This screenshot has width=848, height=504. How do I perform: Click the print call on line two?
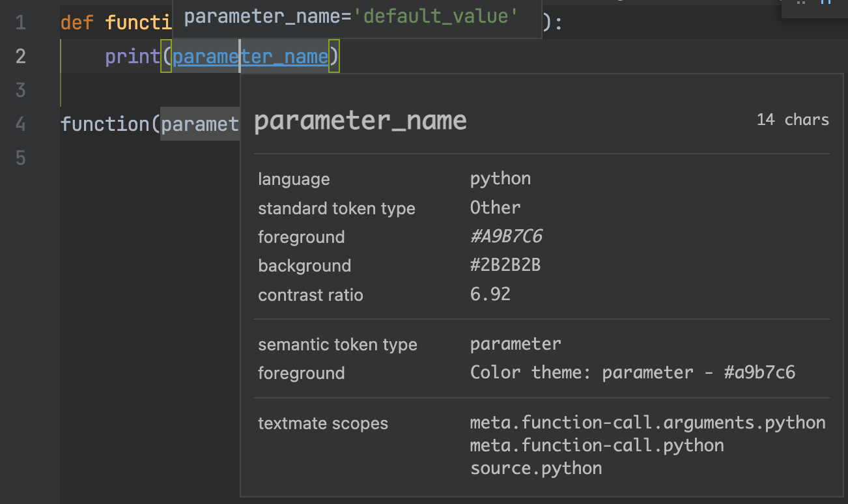(132, 57)
